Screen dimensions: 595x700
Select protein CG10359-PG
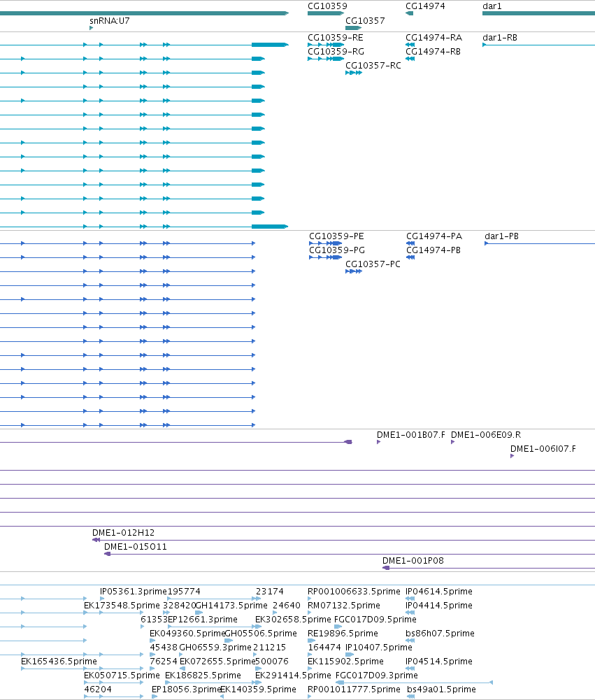[336, 250]
